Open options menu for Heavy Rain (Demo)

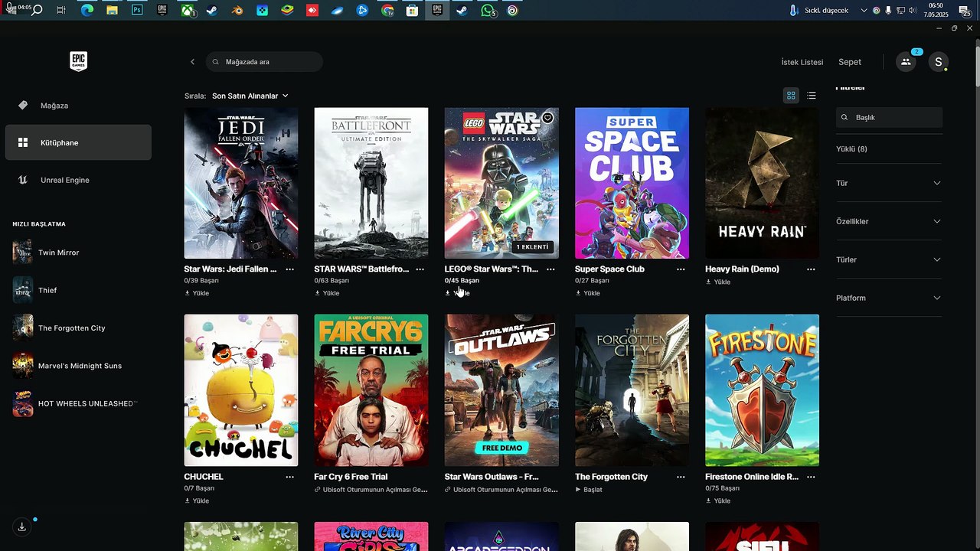click(811, 269)
